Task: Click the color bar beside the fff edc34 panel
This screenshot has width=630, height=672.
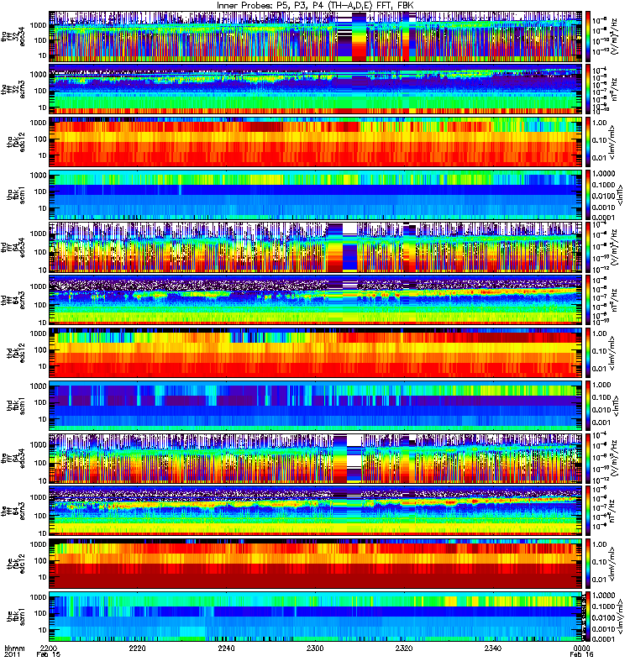Action: 588,458
